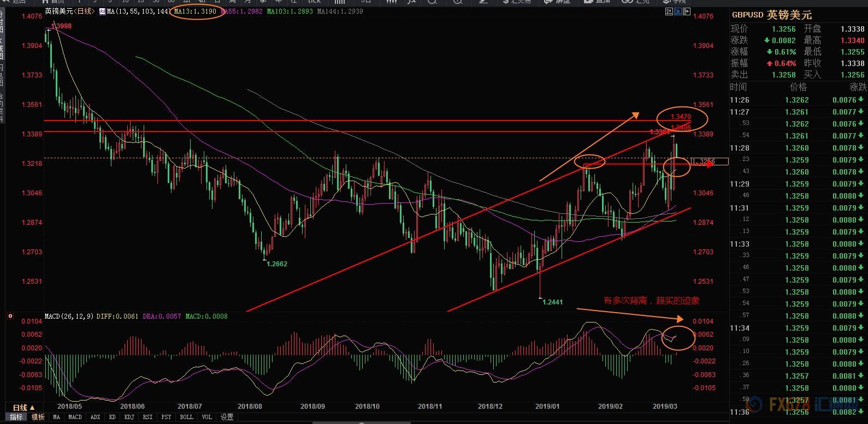Open the 设置 settings tab
Screen dimensions: 868x424
(227, 417)
